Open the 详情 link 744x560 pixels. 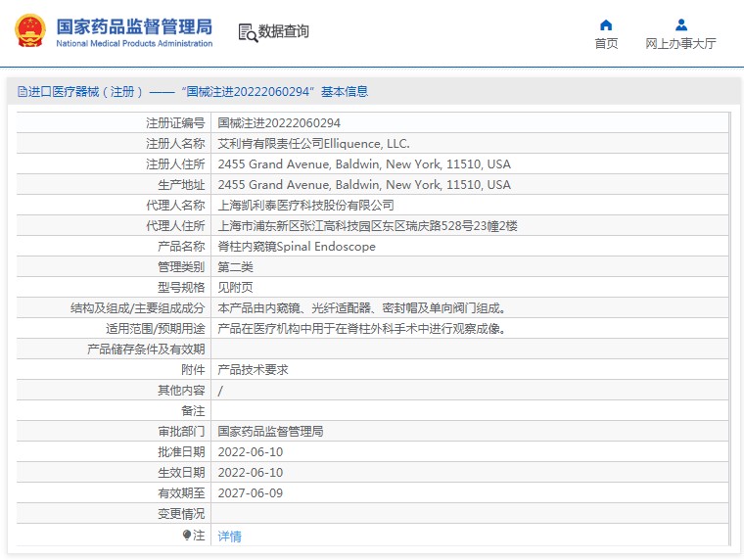tap(229, 537)
